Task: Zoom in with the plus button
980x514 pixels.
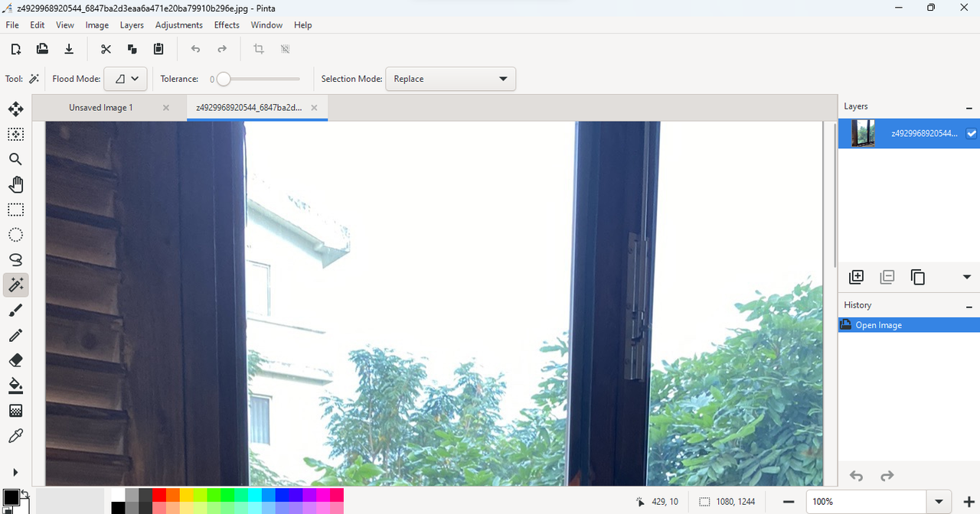Action: click(x=969, y=502)
